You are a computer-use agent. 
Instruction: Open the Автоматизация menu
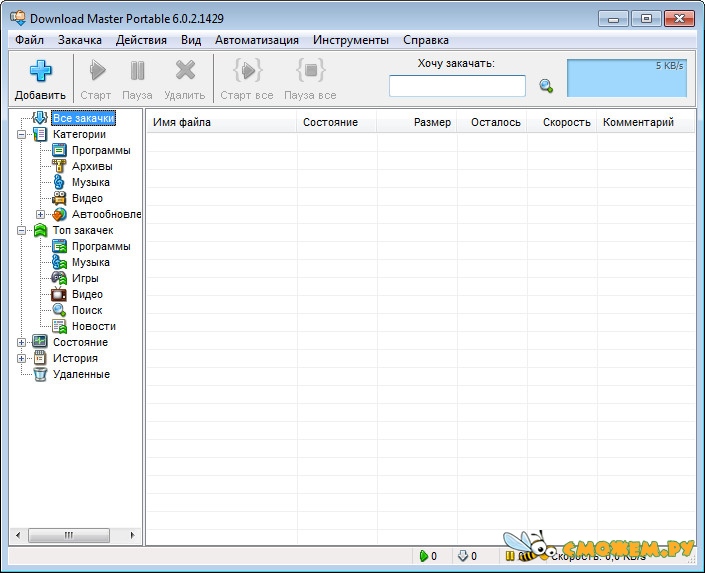click(x=257, y=40)
